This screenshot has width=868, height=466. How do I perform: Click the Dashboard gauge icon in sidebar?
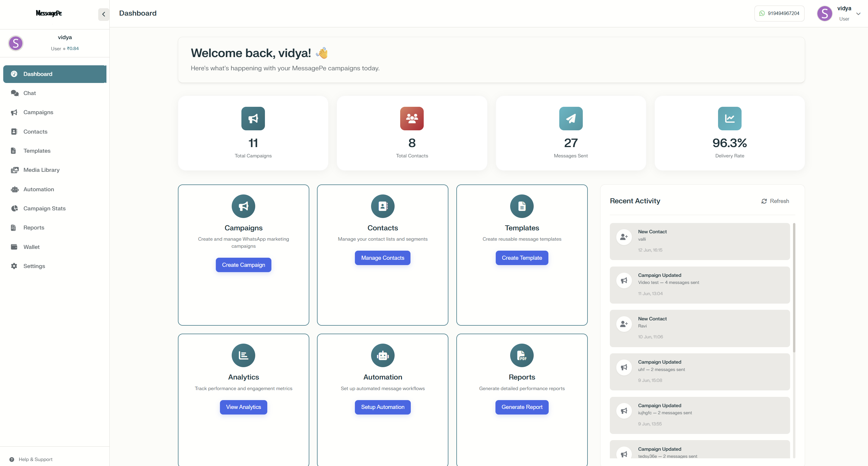point(14,74)
